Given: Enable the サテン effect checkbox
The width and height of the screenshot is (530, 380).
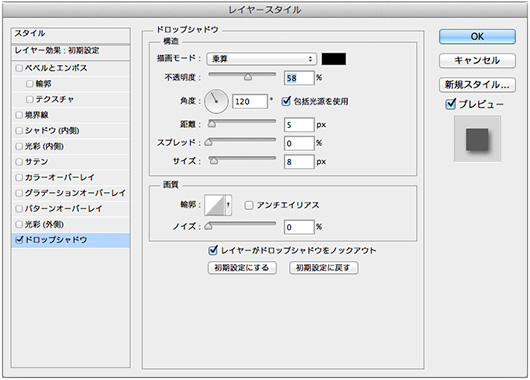Looking at the screenshot, I should [19, 162].
